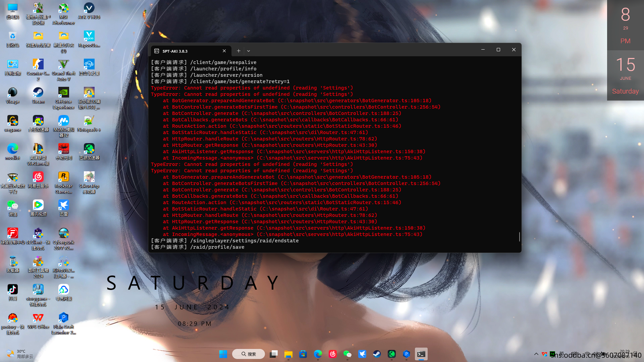
Task: Launch WPS Office from desktop
Action: pos(38,318)
